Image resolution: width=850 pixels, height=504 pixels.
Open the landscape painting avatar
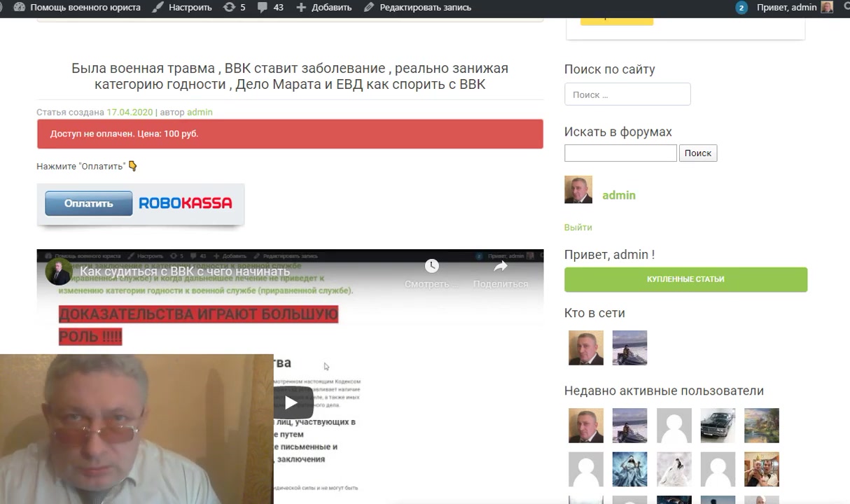click(762, 426)
